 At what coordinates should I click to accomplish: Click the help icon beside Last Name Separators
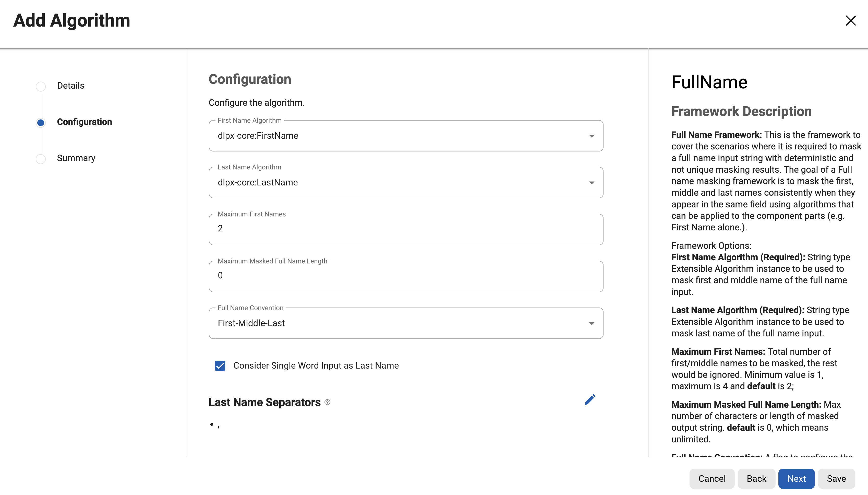(327, 402)
